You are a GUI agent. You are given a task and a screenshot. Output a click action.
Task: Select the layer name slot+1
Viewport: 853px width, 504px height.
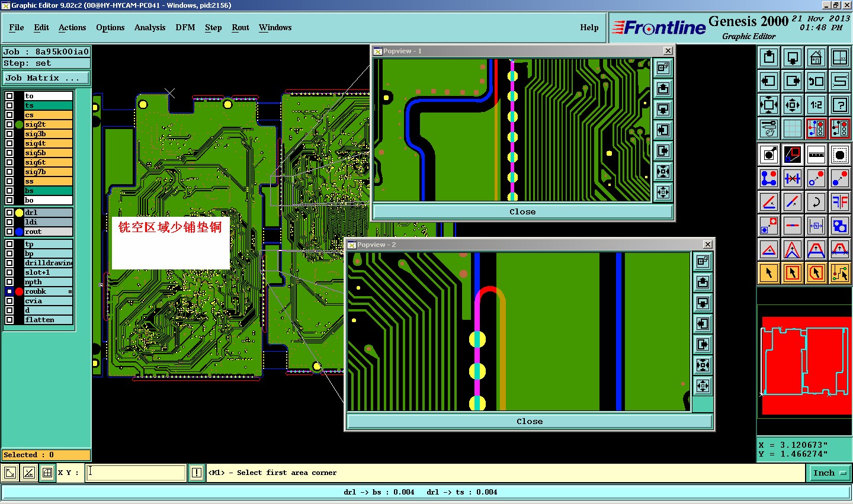click(x=48, y=272)
